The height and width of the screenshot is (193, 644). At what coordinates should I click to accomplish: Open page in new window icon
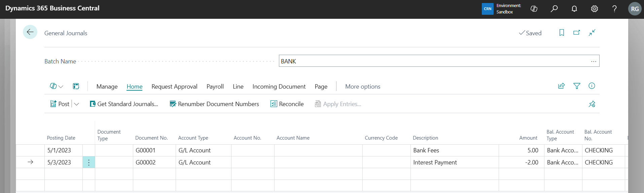coord(577,33)
